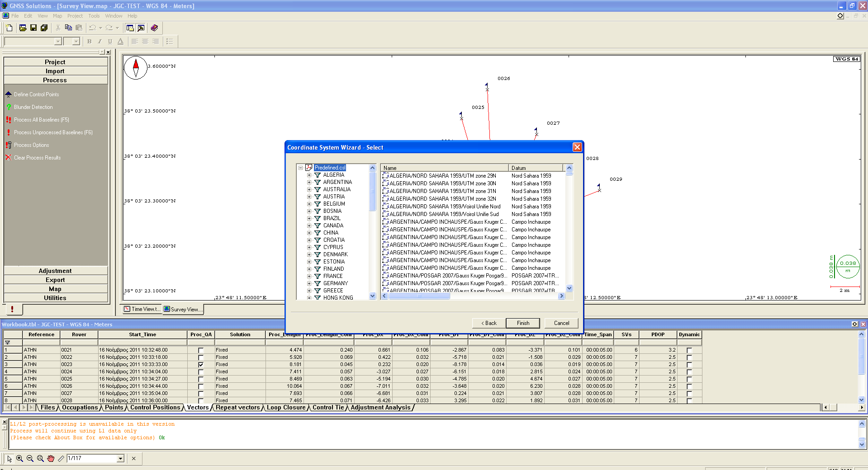868x470 pixels.
Task: Toggle Dynamic checkbox for rover 0021
Action: click(x=689, y=350)
